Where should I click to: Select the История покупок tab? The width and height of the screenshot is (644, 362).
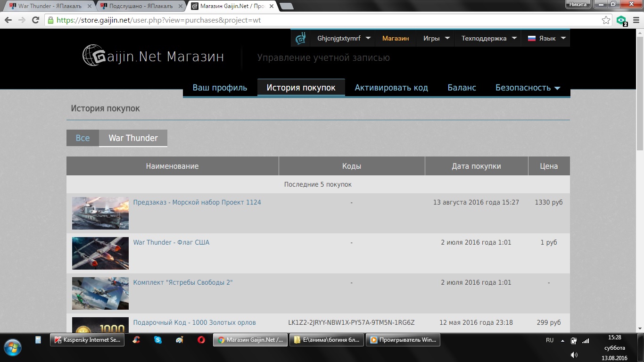(301, 88)
